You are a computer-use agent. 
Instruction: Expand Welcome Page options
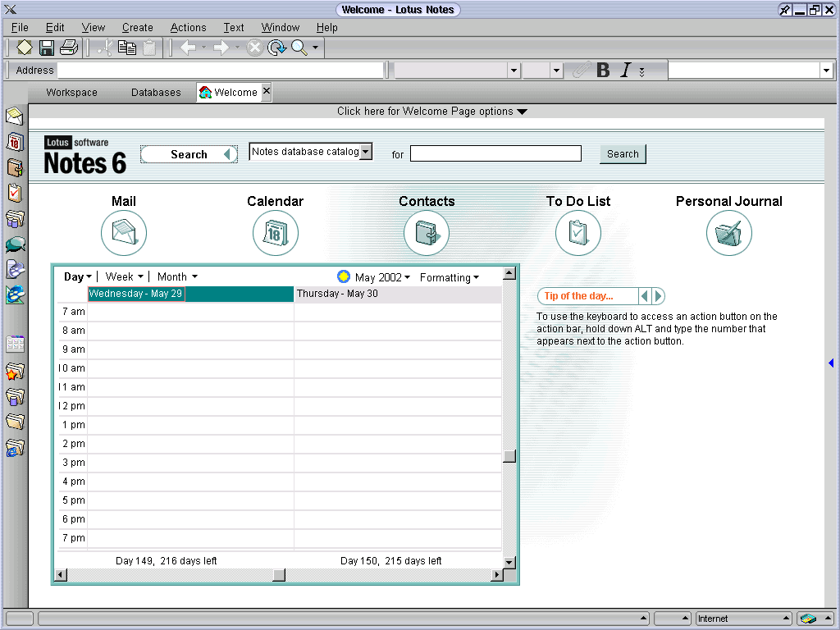431,111
